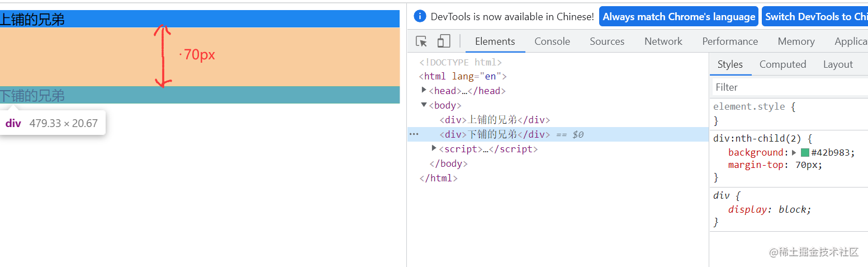Select the 上铺的兄弟 div in DOM tree
868x267 pixels.
495,120
